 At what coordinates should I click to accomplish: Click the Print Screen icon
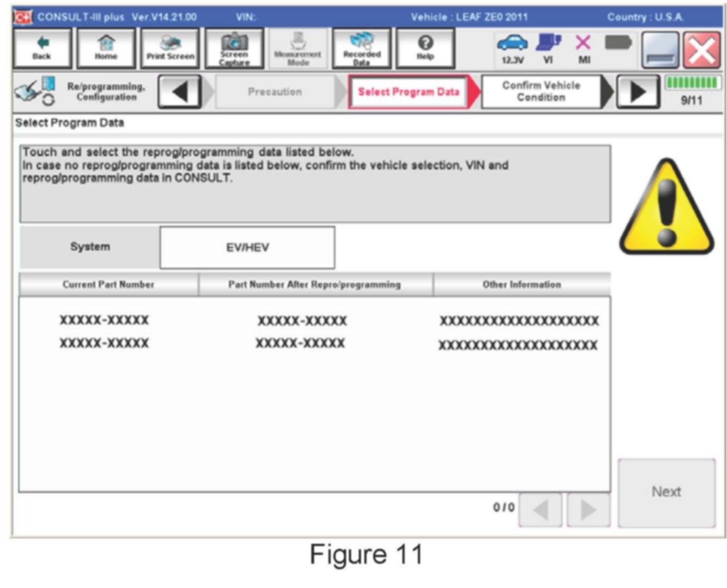click(x=170, y=49)
